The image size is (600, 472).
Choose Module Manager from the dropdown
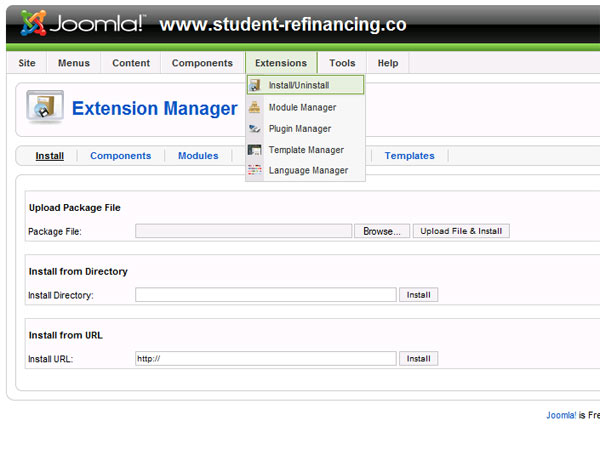coord(305,107)
